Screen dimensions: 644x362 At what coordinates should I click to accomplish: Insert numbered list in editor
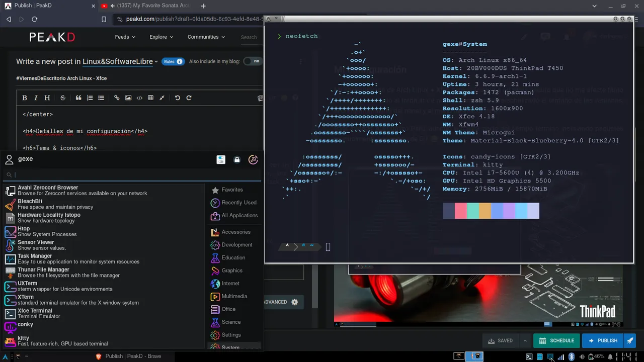click(90, 98)
